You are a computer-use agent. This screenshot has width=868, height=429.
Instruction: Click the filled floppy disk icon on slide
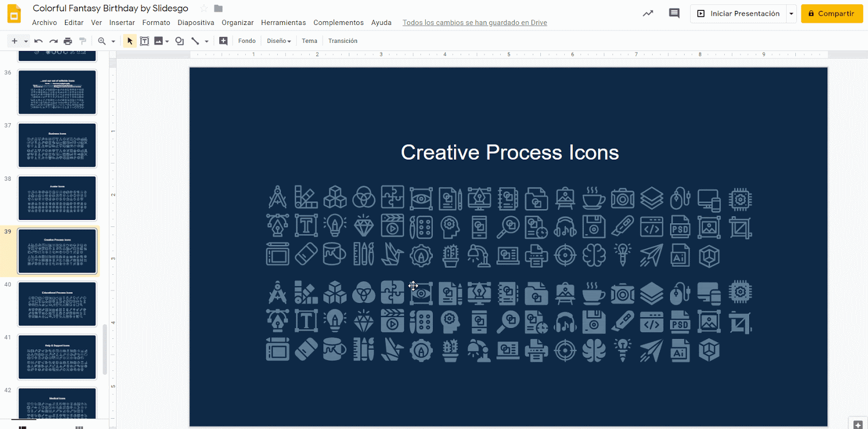[x=593, y=322]
